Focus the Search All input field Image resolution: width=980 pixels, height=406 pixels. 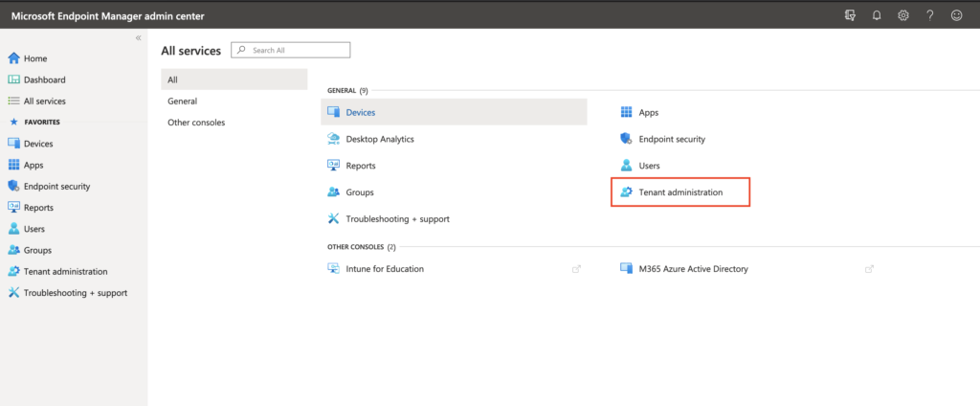click(291, 50)
